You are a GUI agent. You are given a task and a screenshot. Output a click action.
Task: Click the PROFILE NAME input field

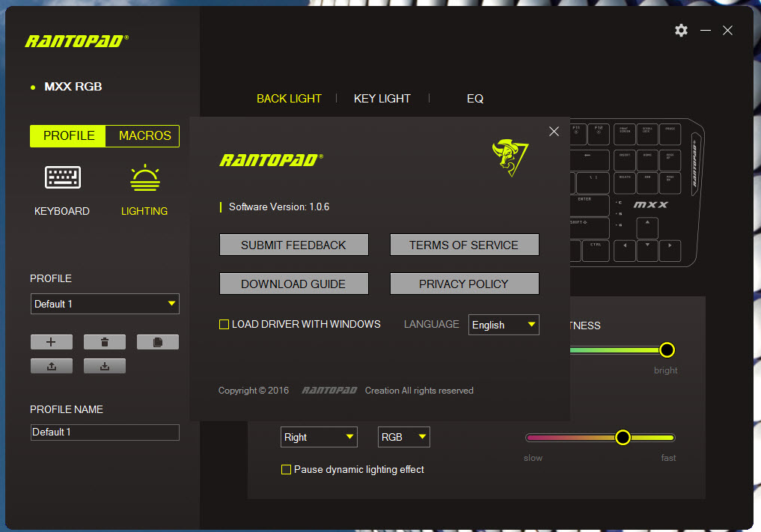pos(105,432)
